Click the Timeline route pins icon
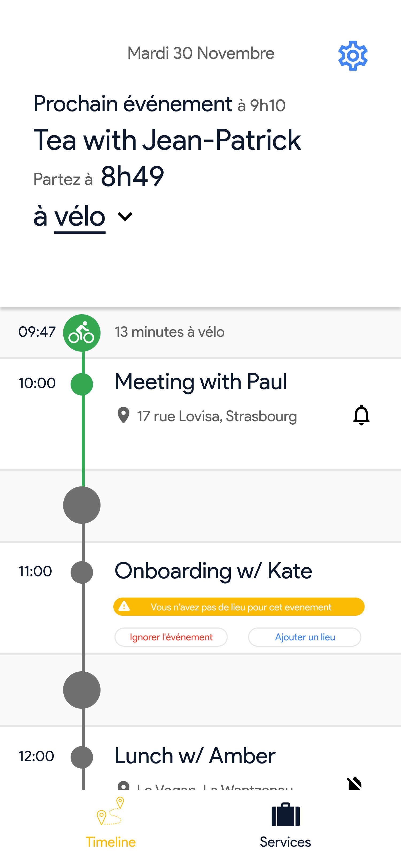 point(110,811)
